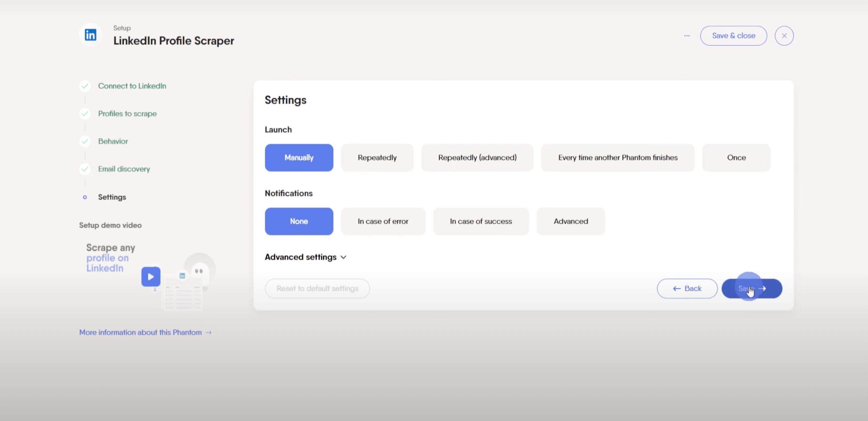Go to Connect to LinkedIn step

coord(132,86)
